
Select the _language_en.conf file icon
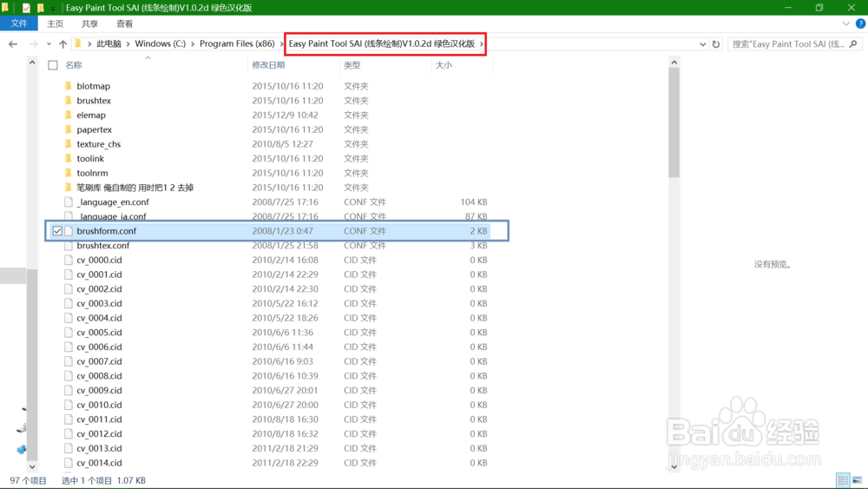click(68, 202)
